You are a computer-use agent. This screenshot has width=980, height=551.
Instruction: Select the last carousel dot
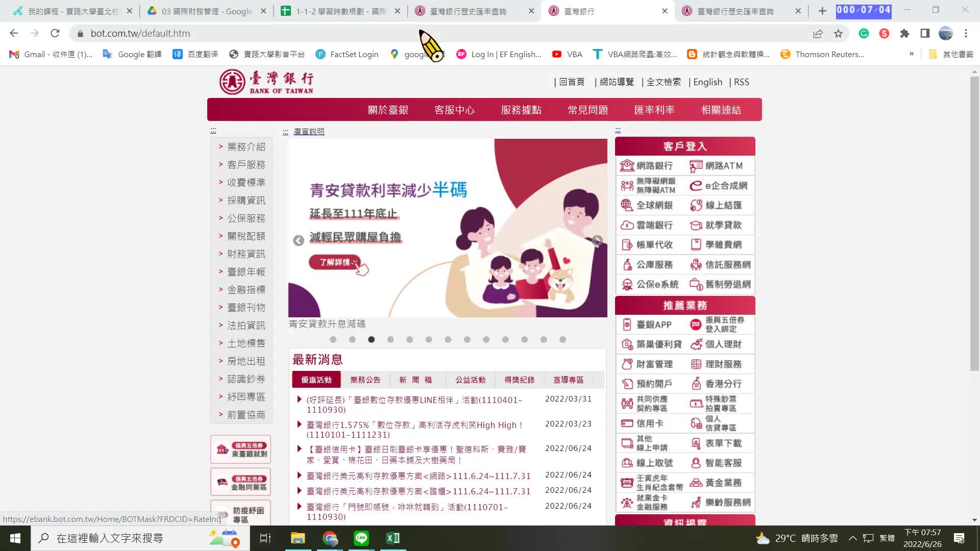pyautogui.click(x=562, y=340)
